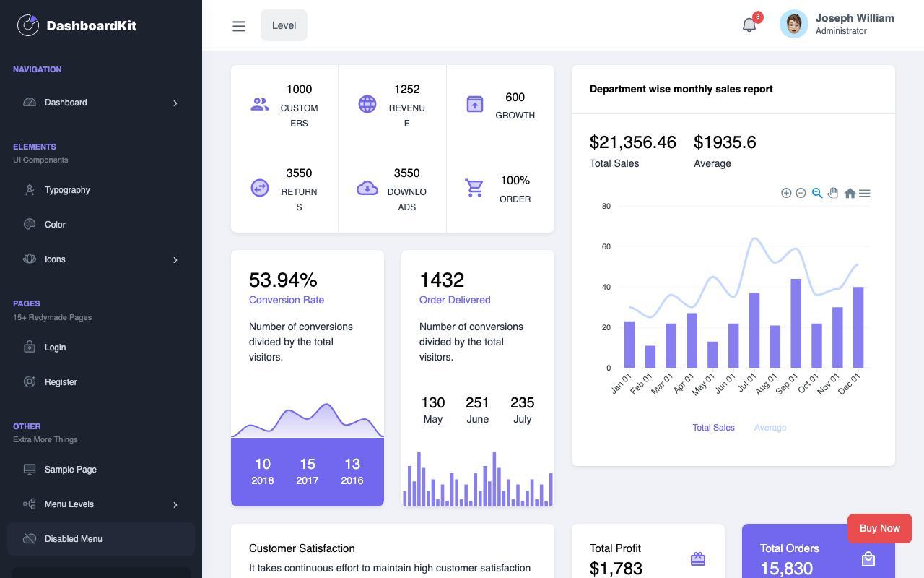
Task: Open the notifications bell
Action: click(749, 25)
